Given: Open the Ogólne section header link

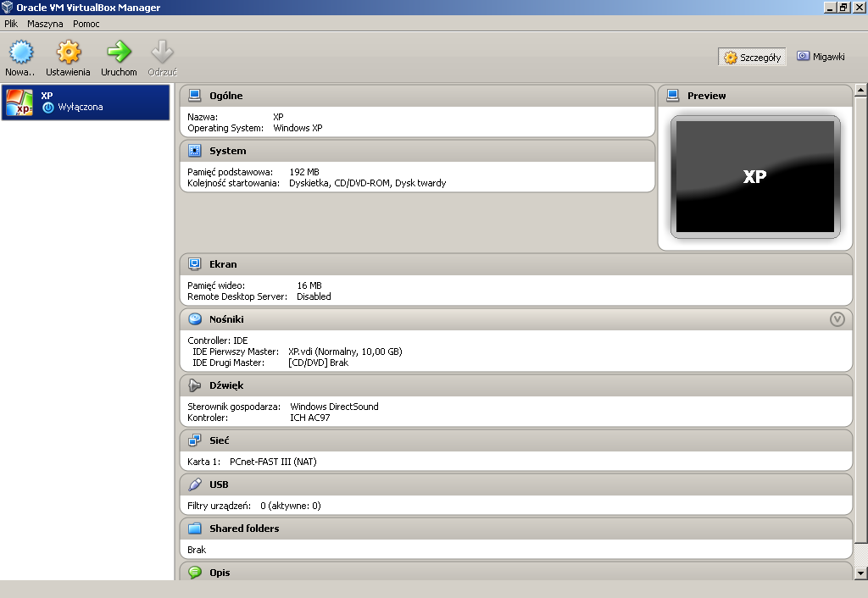Looking at the screenshot, I should [225, 96].
